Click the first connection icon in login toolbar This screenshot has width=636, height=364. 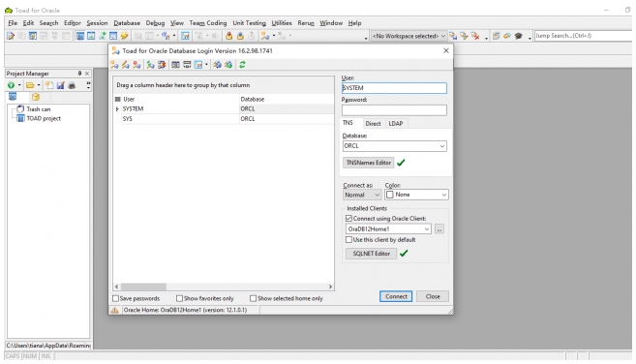click(115, 65)
